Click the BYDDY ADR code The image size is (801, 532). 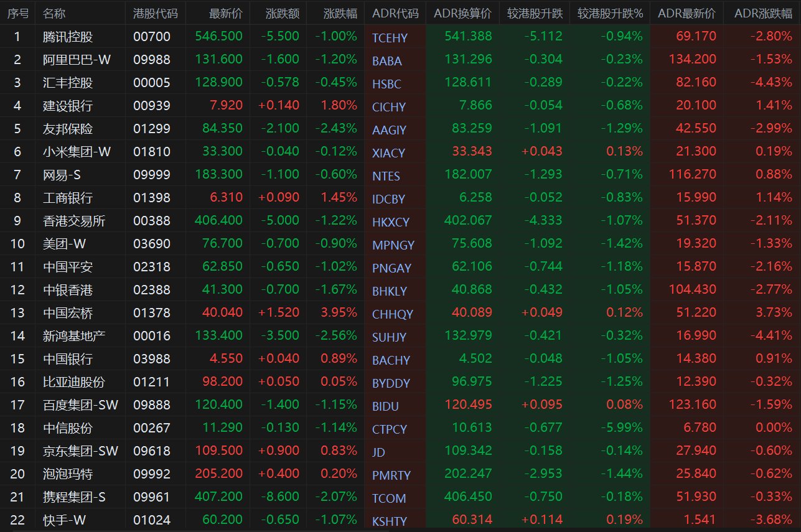tap(391, 383)
